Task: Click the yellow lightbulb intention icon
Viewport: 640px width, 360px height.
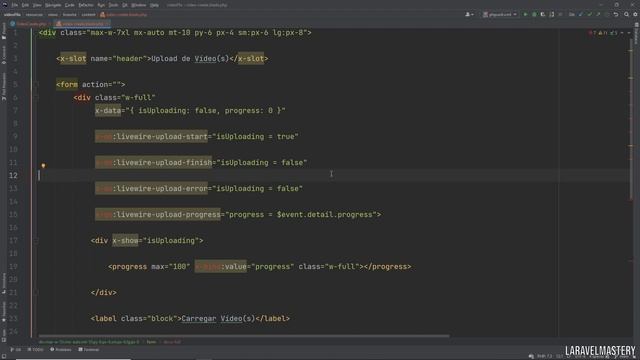Action: (x=43, y=166)
